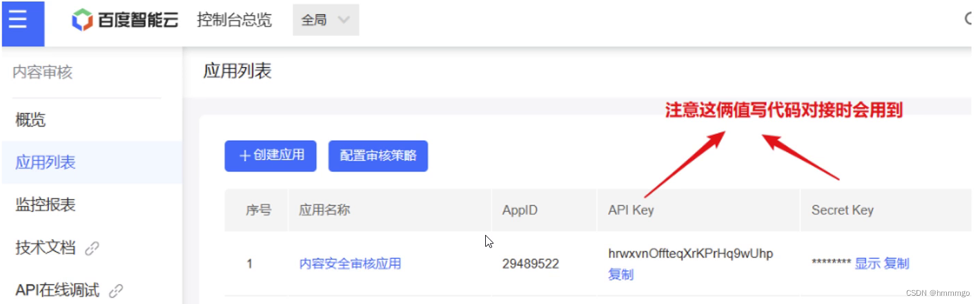Go to 控制台总览

[234, 21]
